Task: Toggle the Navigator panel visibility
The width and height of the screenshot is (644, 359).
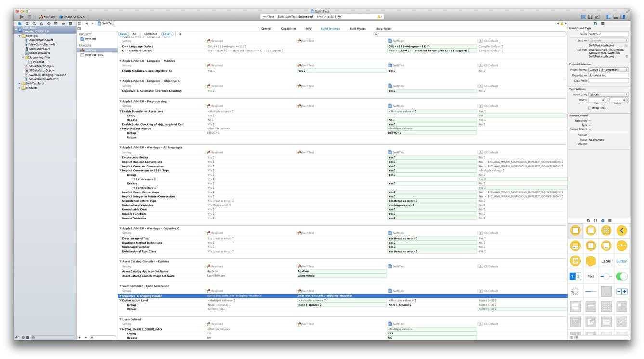Action: point(609,17)
